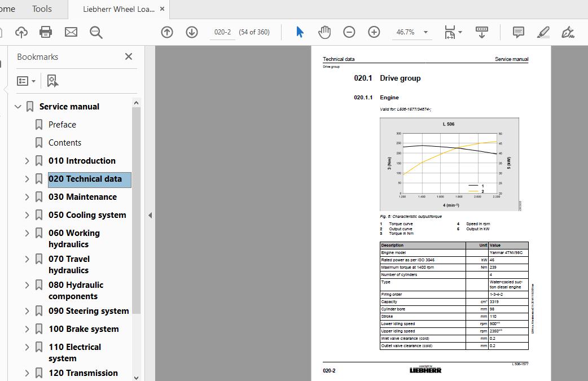Image resolution: width=588 pixels, height=381 pixels.
Task: Select the Preface bookmark
Action: (63, 124)
